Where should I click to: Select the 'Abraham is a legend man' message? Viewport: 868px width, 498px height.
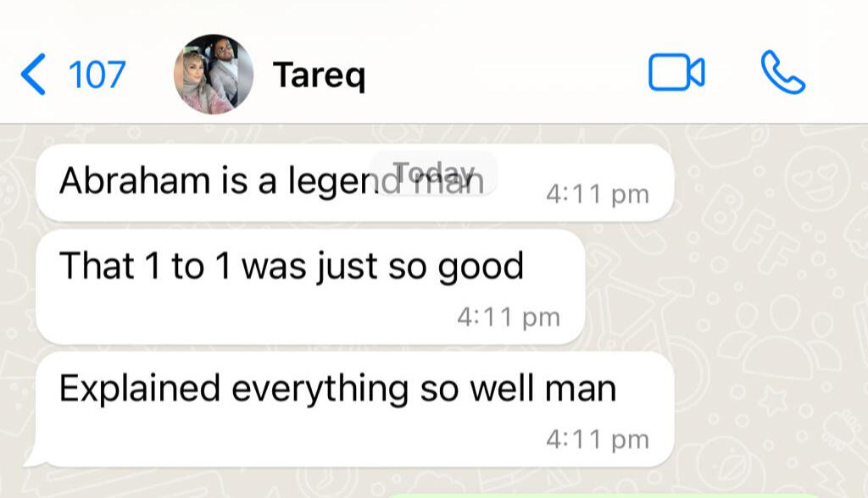pos(355,182)
